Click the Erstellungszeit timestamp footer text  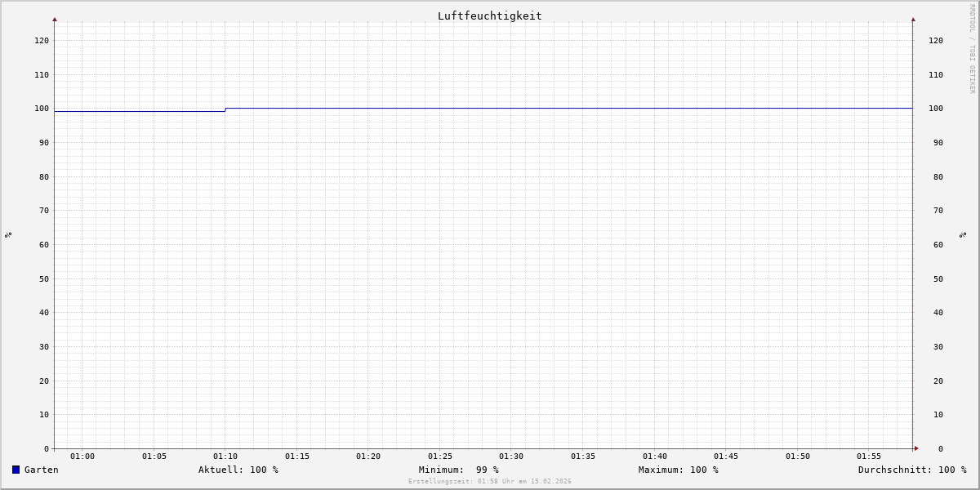tap(490, 481)
